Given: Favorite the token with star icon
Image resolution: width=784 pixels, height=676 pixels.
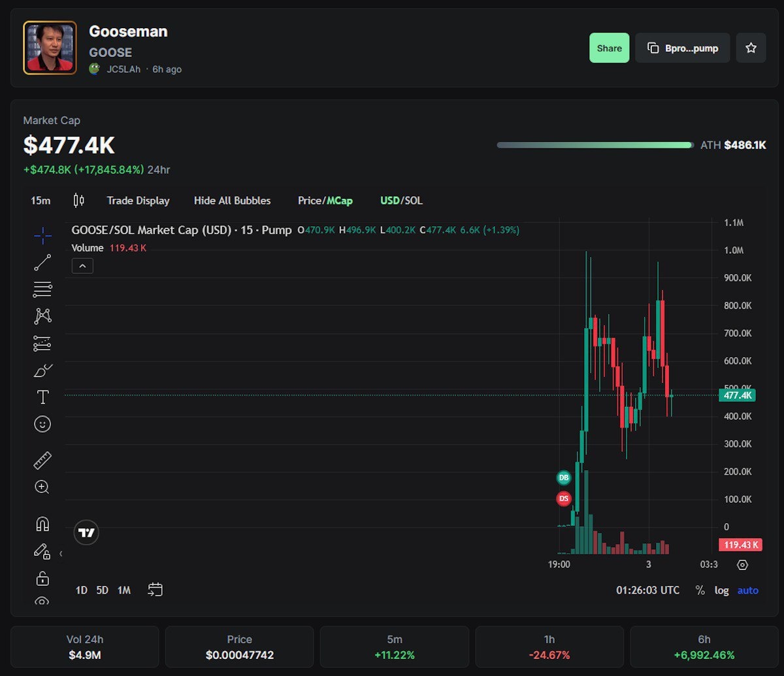Looking at the screenshot, I should pos(751,48).
